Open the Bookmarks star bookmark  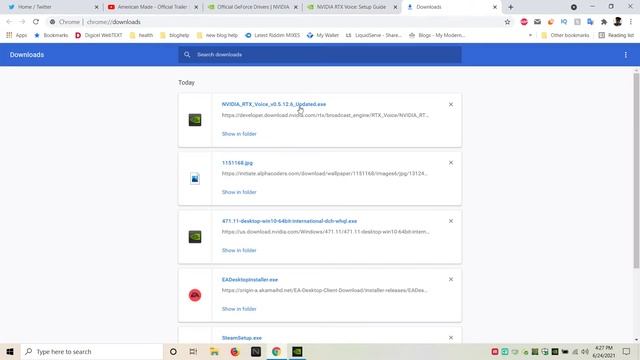[x=51, y=35]
